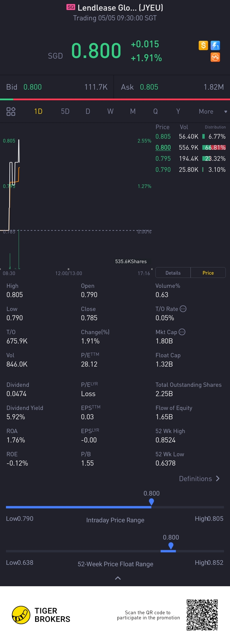The width and height of the screenshot is (230, 644).
Task: Open the chart layout grid icon
Action: [x=11, y=112]
